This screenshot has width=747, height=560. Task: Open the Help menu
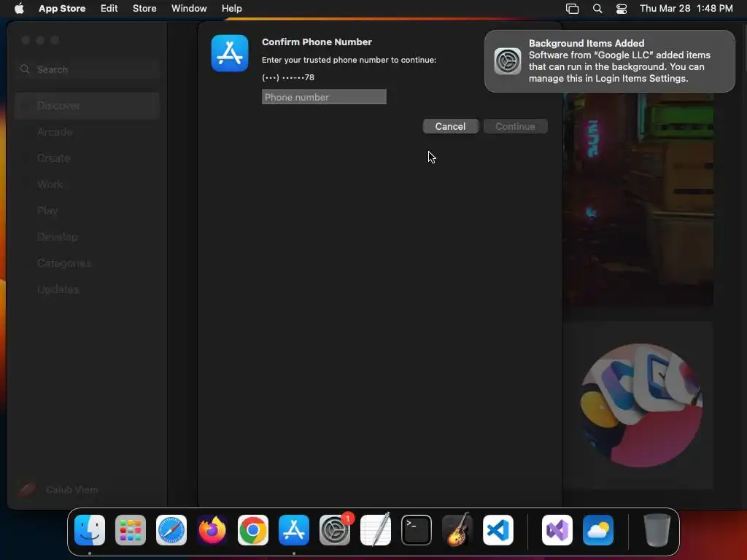click(x=231, y=8)
